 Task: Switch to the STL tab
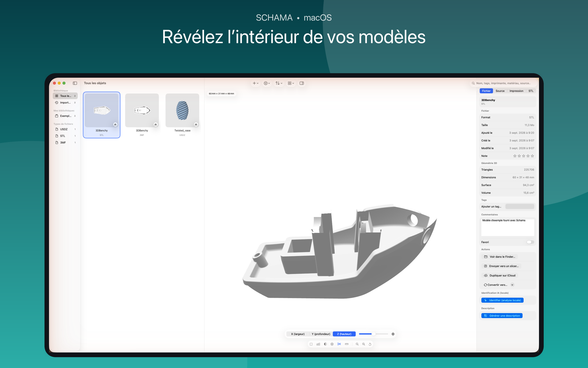(531, 91)
